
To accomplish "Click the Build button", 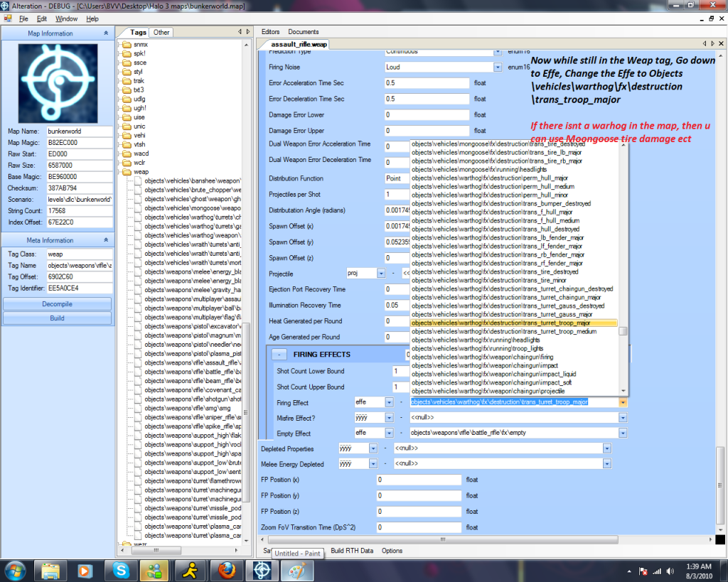I will pyautogui.click(x=57, y=318).
